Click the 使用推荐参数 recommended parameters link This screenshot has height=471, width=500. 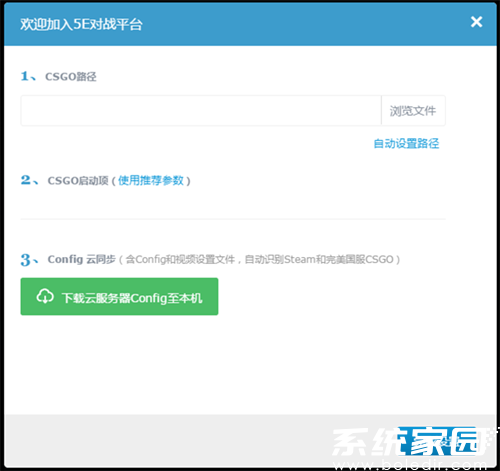tap(151, 180)
